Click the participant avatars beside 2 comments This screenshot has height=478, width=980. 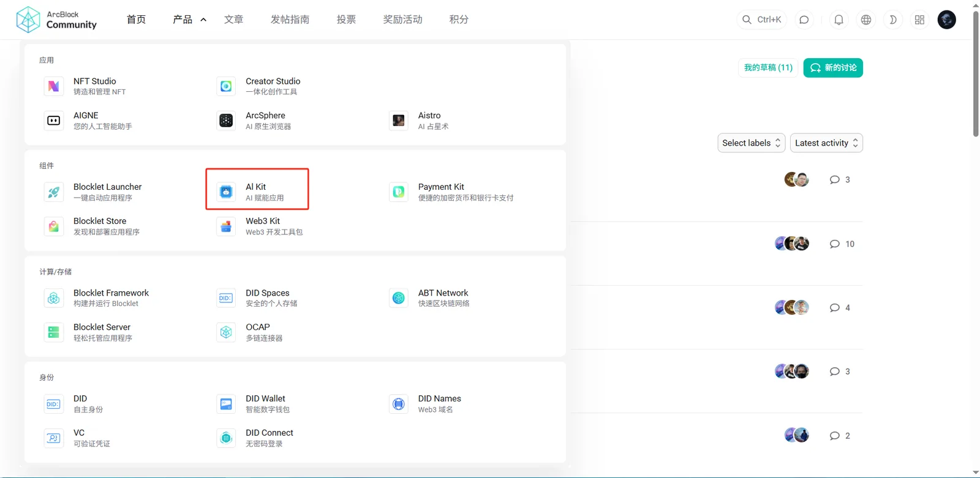point(797,435)
